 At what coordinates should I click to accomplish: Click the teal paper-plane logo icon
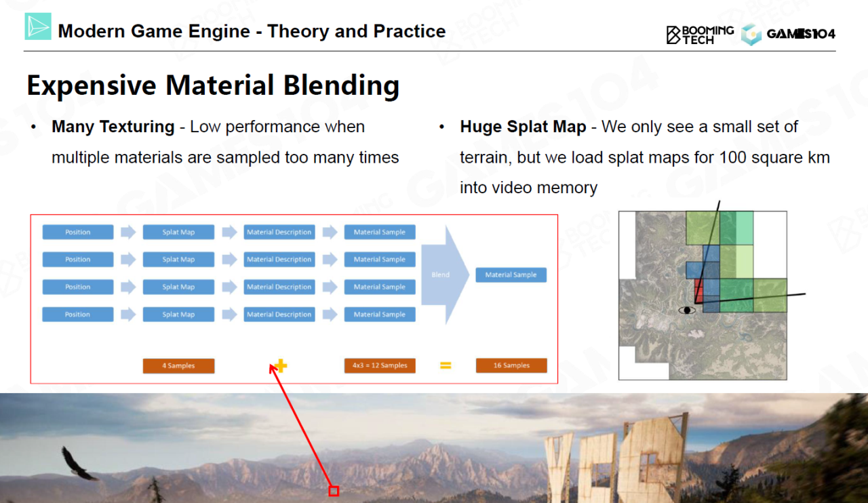(x=38, y=26)
